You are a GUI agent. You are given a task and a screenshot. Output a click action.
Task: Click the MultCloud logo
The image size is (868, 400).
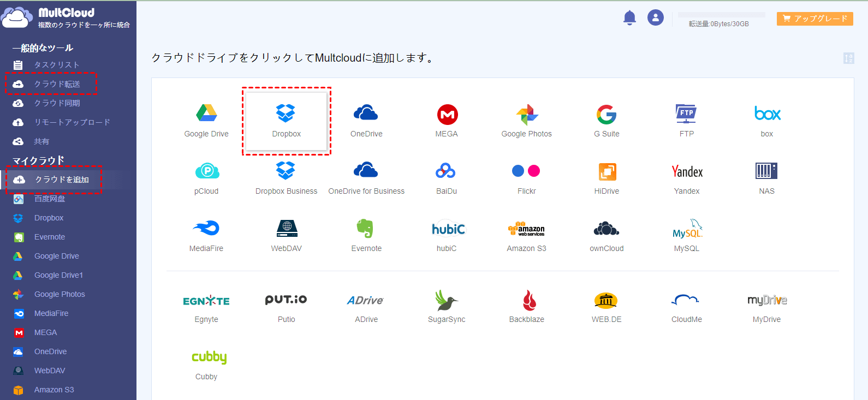66,17
